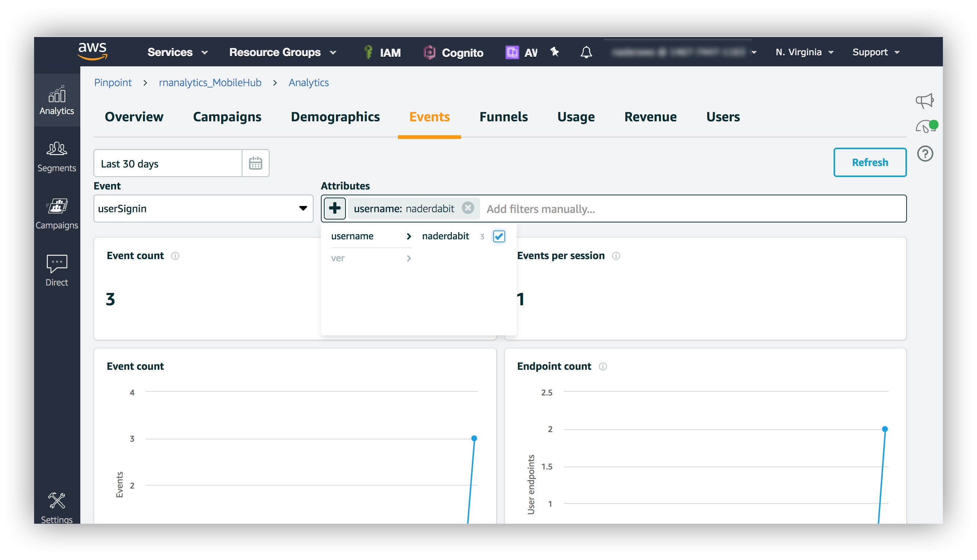
Task: Switch to the Demographics tab
Action: (x=335, y=117)
